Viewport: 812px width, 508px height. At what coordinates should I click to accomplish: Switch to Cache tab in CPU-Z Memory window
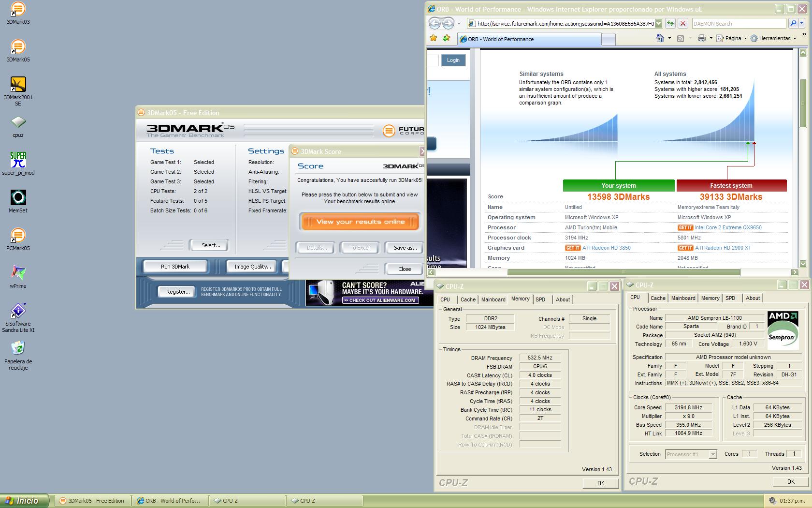pyautogui.click(x=467, y=299)
